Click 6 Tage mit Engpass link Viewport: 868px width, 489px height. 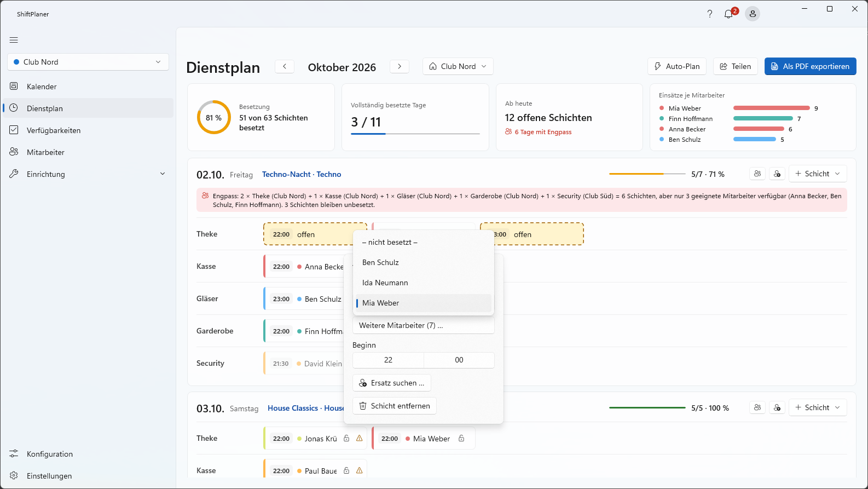coord(538,132)
